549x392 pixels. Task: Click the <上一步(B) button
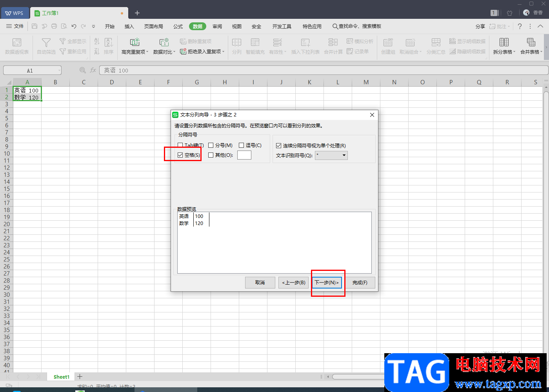coord(294,282)
